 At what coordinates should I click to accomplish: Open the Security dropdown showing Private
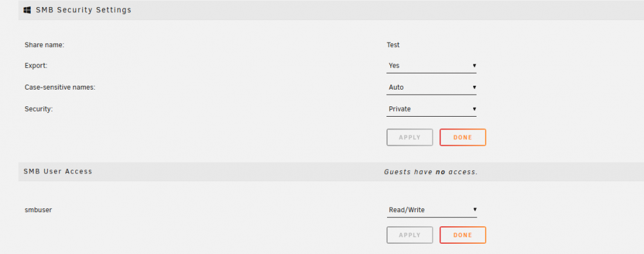pos(431,109)
